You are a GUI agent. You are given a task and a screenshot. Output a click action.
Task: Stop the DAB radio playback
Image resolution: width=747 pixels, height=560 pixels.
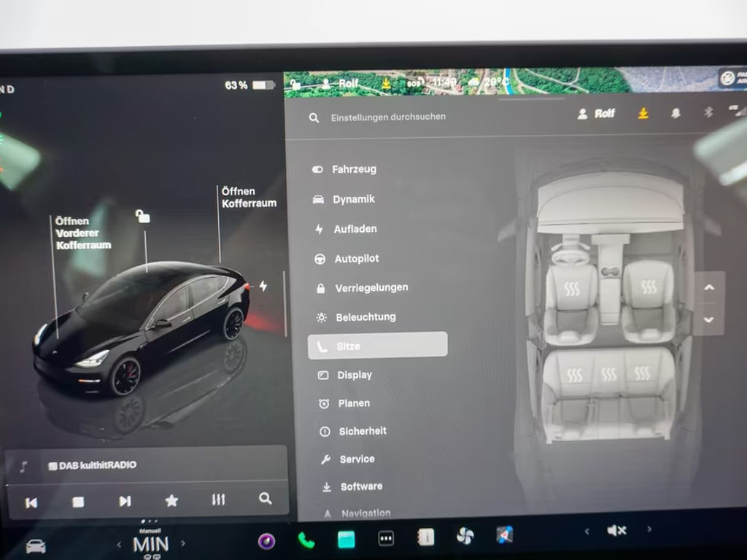point(78,502)
